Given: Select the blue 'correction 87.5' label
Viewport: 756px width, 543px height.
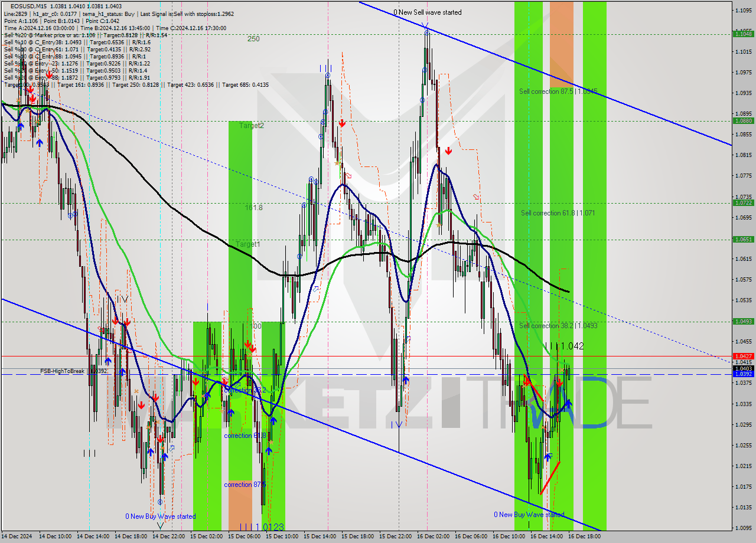Looking at the screenshot, I should coord(245,485).
